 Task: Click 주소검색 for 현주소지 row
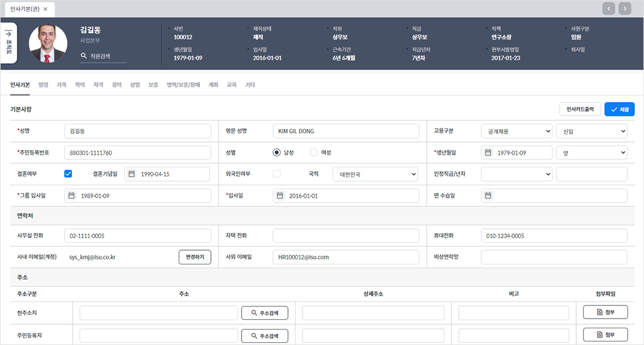264,313
